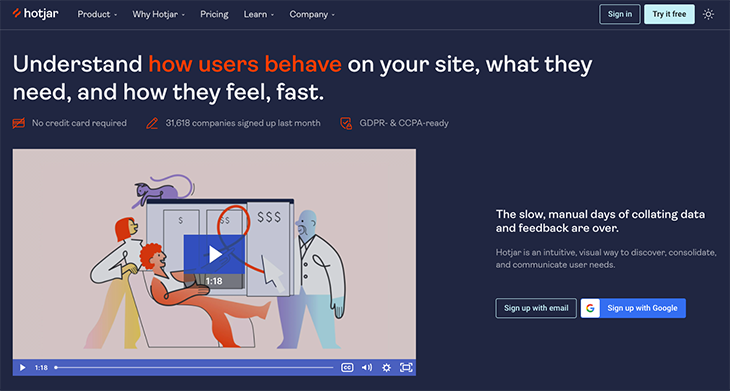
Task: Click the 'GDPR- & CCPA-ready' text
Action: point(404,123)
